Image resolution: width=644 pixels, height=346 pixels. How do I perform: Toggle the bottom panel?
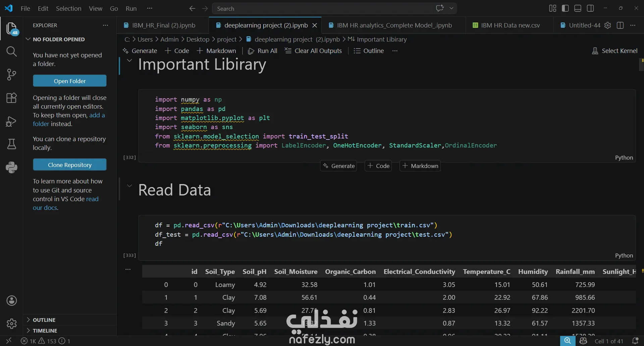coord(578,8)
